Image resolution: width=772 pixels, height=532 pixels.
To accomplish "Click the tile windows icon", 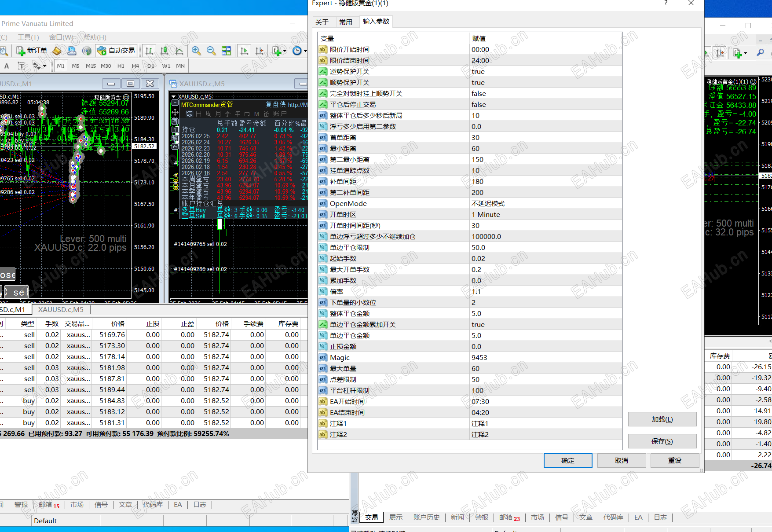I will point(226,51).
